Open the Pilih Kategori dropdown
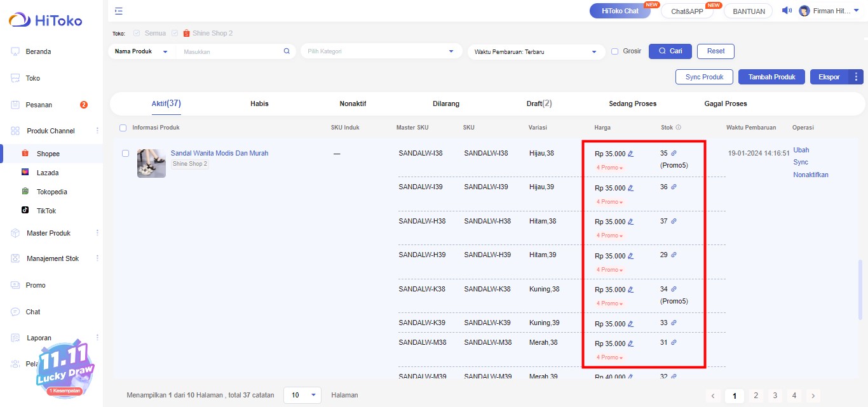Viewport: 868px width, 407px height. (x=381, y=51)
